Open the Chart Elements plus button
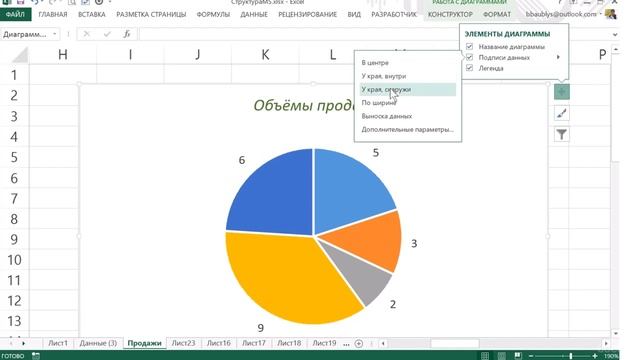The height and width of the screenshot is (360, 640). 562,92
